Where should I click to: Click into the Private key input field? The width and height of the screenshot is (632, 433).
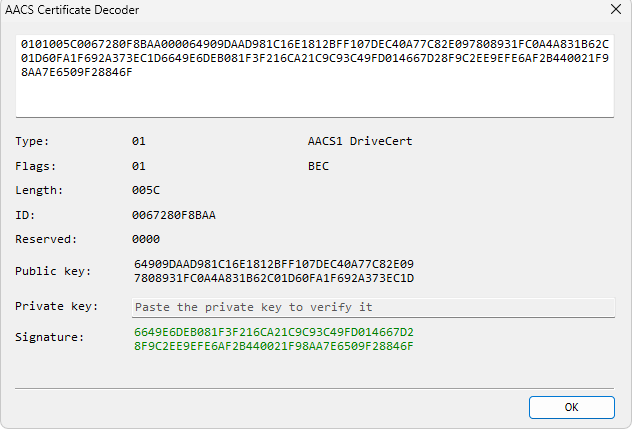tap(373, 307)
